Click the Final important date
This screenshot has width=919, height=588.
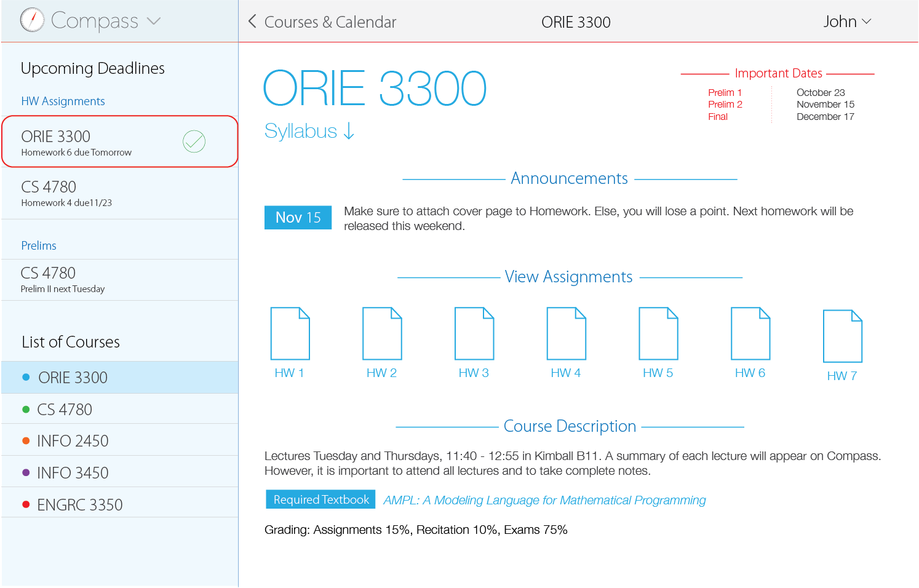coord(717,116)
